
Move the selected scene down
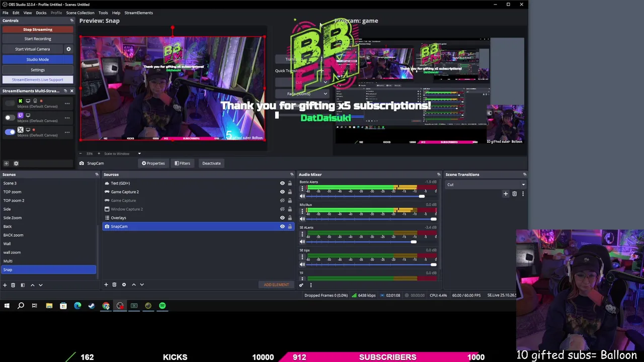tap(41, 285)
